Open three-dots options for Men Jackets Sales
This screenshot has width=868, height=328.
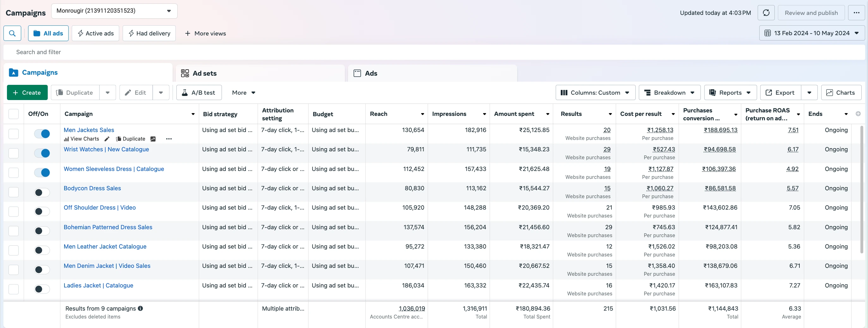[169, 139]
